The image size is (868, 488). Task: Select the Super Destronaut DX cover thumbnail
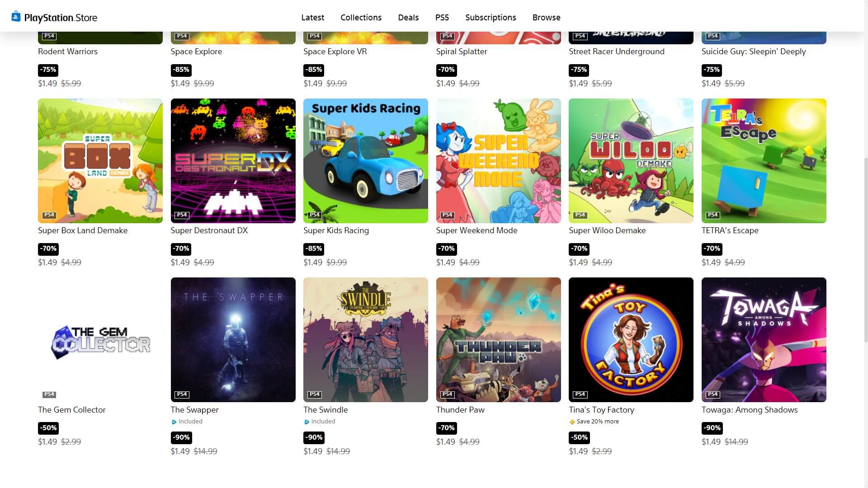point(233,161)
